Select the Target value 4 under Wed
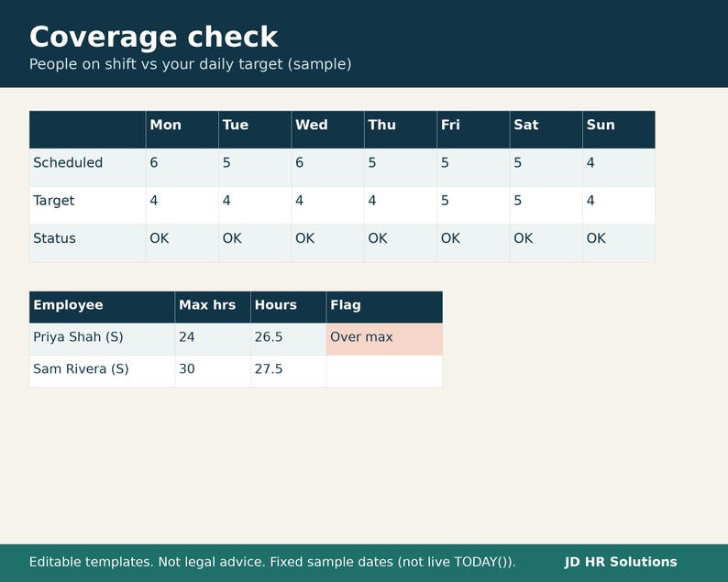The height and width of the screenshot is (582, 728). coord(328,205)
